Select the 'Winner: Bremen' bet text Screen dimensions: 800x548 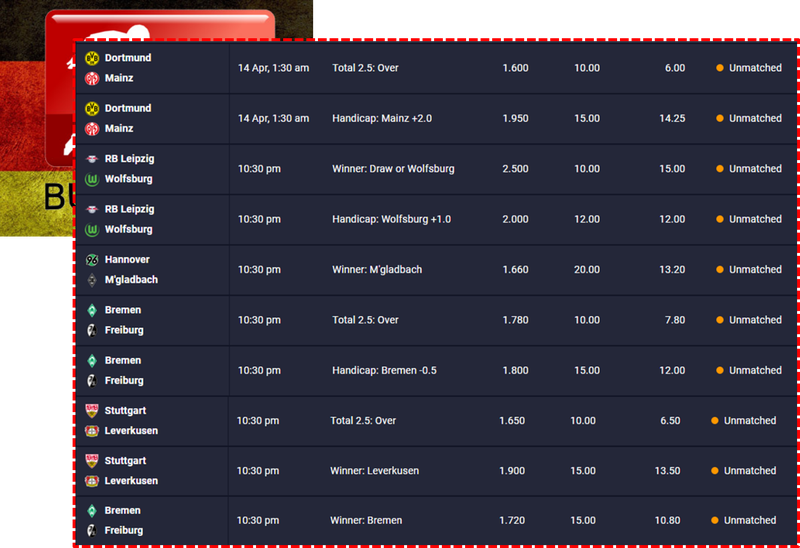(366, 520)
